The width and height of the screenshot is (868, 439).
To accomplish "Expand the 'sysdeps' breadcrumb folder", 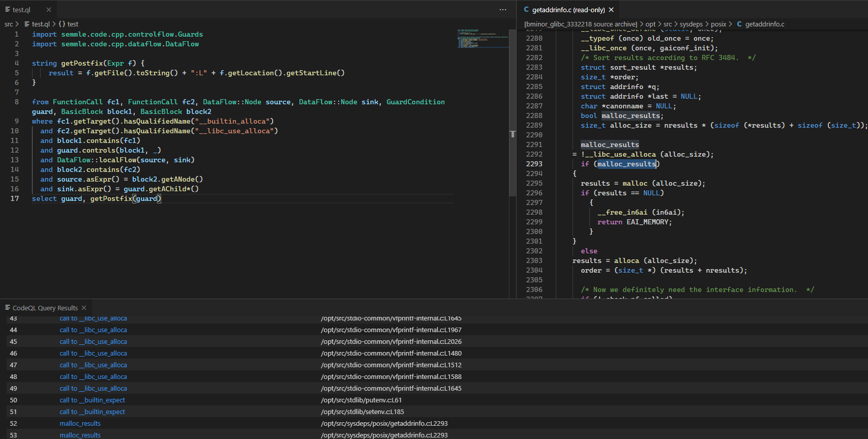I will coord(691,24).
